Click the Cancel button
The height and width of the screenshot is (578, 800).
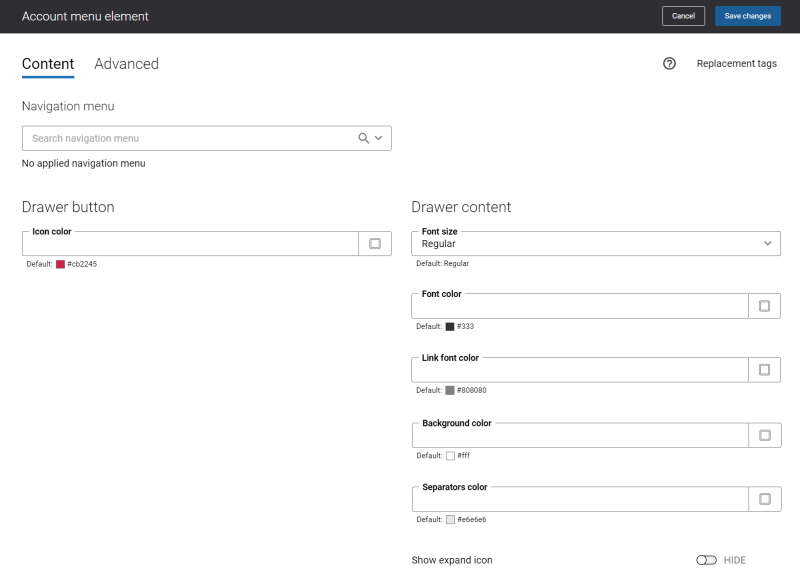(683, 16)
